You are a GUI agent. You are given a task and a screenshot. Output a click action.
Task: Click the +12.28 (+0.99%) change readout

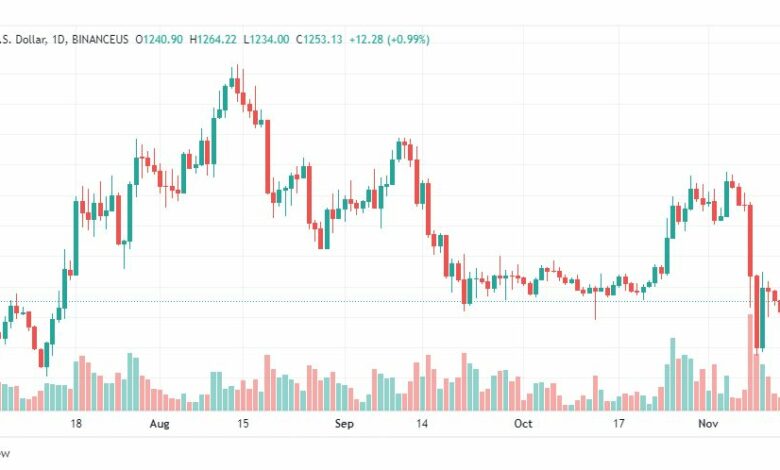[x=390, y=39]
